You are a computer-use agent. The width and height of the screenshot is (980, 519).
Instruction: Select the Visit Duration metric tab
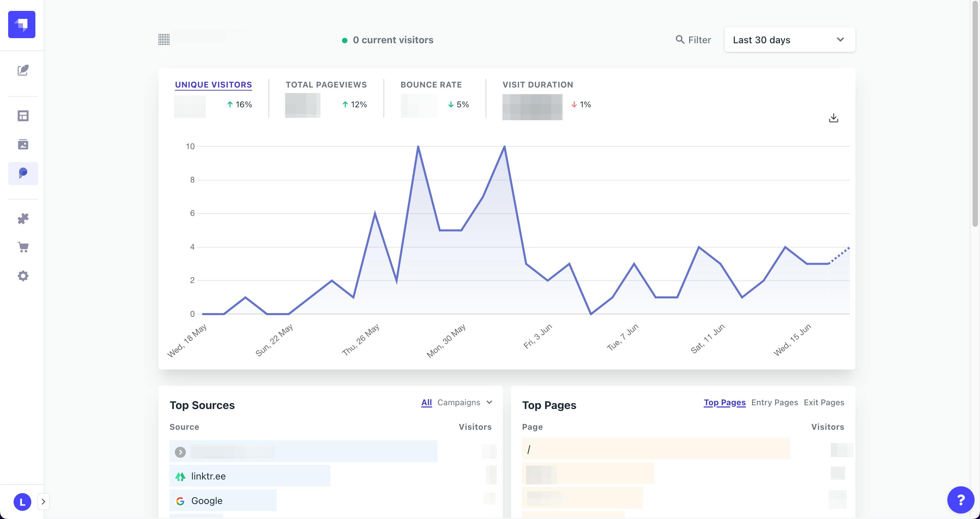537,84
